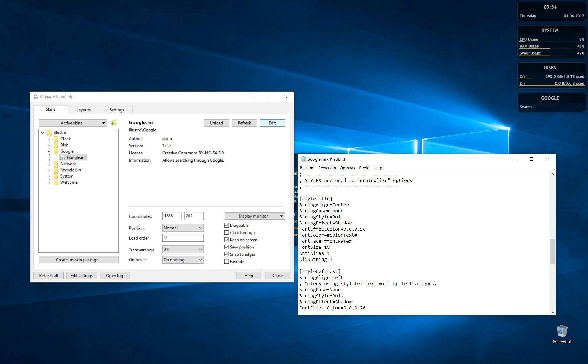Click the Notepad icon in Kladblok title bar
This screenshot has width=588, height=364.
point(303,159)
